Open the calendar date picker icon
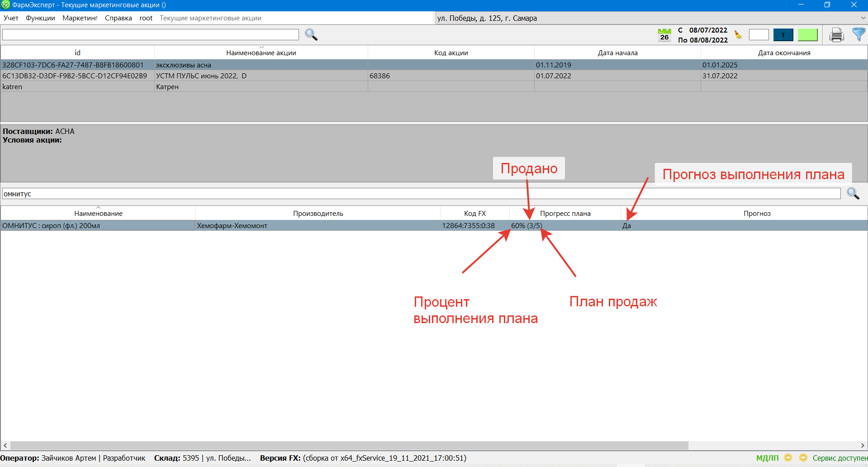The height and width of the screenshot is (467, 868). pyautogui.click(x=664, y=35)
